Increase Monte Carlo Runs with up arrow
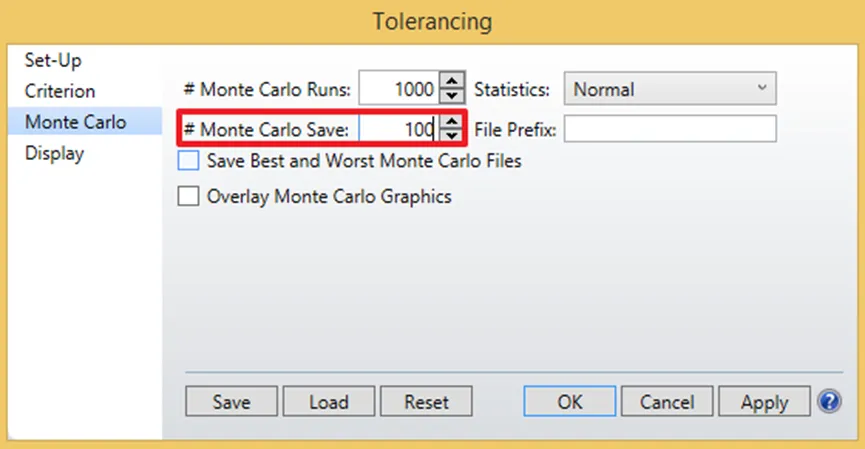The width and height of the screenshot is (865, 449). pos(452,81)
